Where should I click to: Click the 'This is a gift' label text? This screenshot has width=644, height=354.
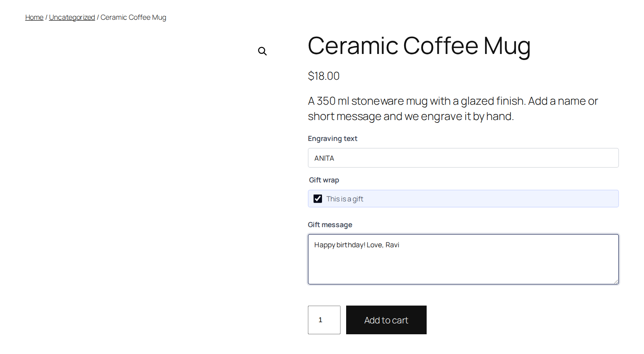(345, 199)
